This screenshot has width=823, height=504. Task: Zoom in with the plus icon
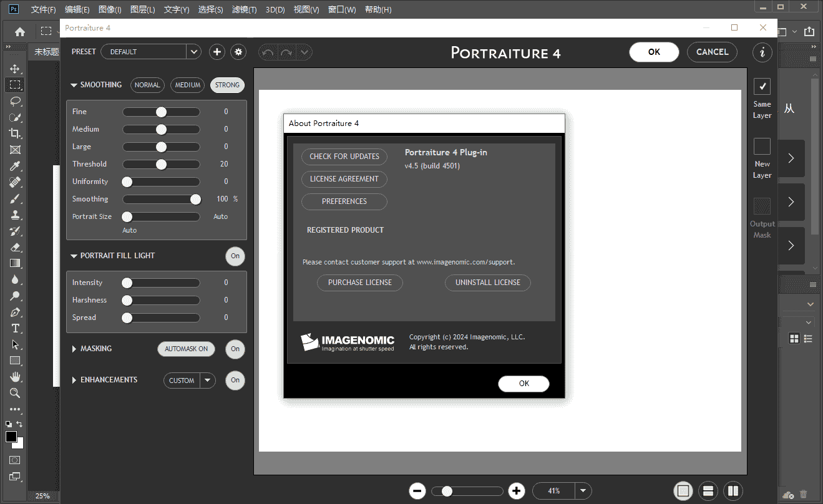pos(516,491)
